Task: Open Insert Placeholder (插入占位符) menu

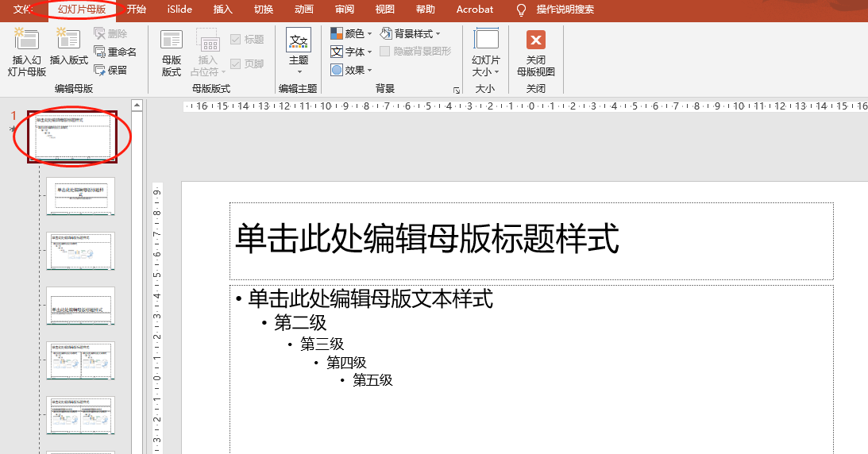Action: click(x=208, y=53)
